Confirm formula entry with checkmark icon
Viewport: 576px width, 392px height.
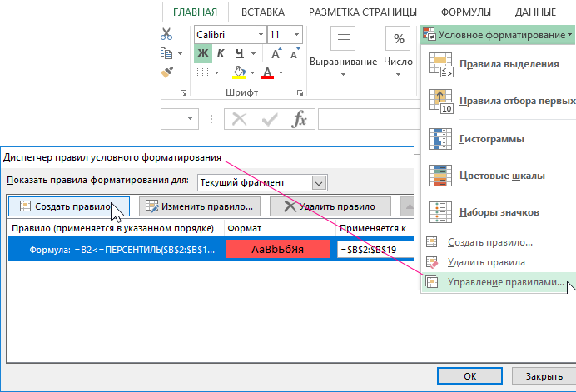[x=269, y=119]
